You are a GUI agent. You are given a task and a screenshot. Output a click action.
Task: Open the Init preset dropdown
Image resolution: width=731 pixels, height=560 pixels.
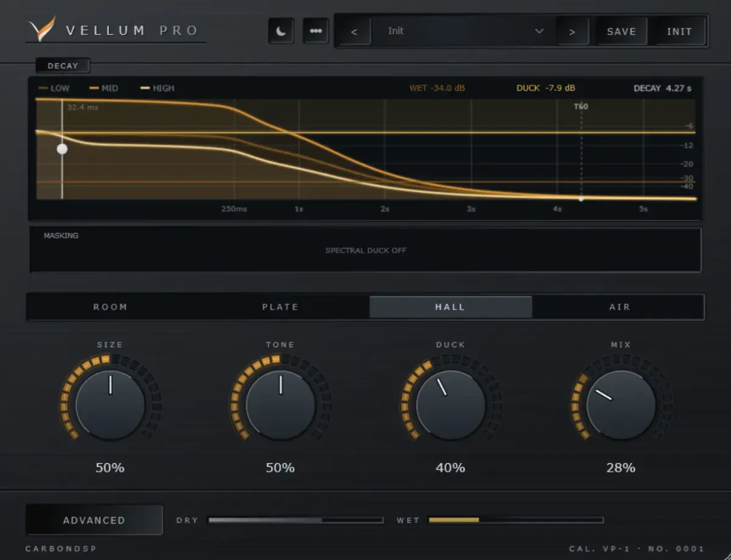click(463, 31)
